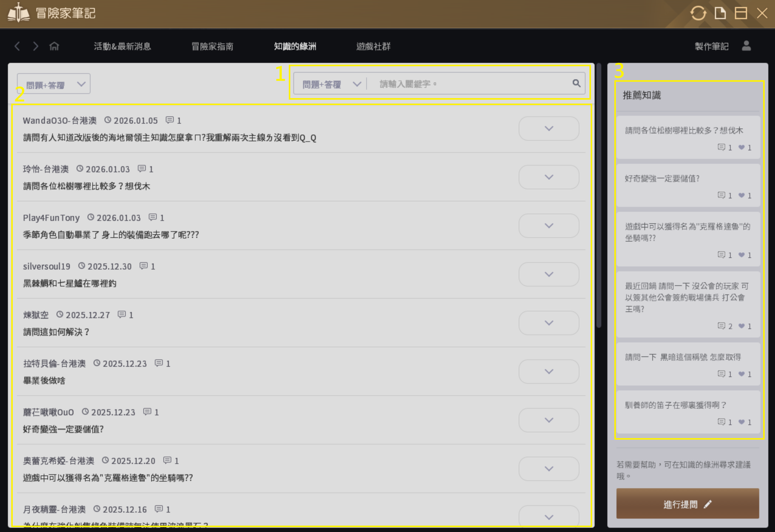Open the 製作筆記 link
This screenshot has width=775, height=532.
[x=711, y=46]
